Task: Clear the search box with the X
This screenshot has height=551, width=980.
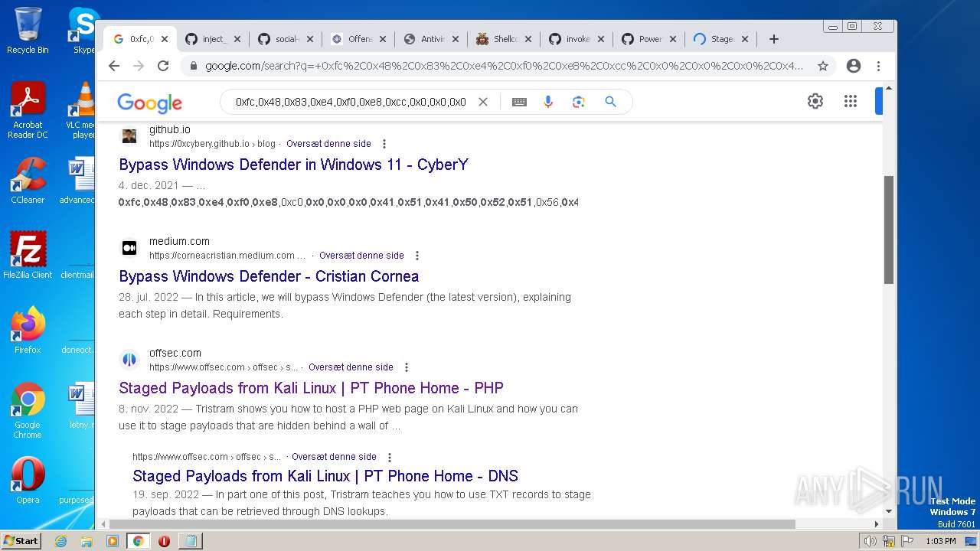Action: click(x=483, y=102)
